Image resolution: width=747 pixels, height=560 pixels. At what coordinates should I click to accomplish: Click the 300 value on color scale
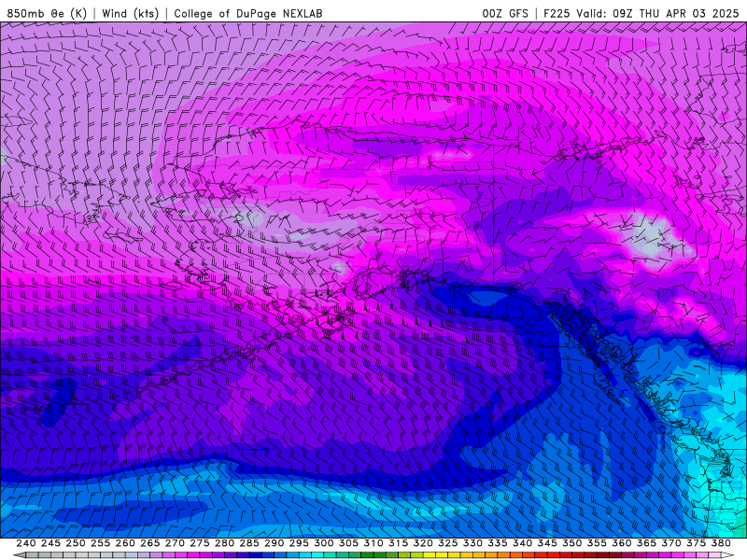pos(323,543)
